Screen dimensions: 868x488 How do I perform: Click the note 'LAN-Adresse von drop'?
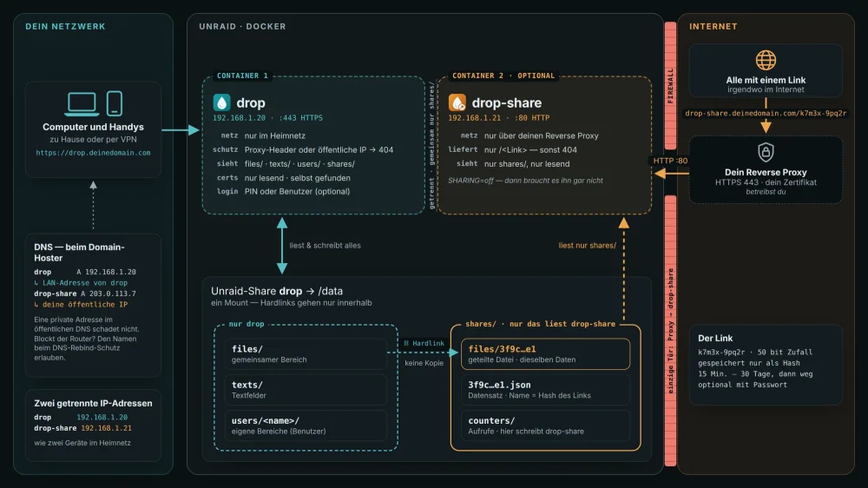coord(81,283)
